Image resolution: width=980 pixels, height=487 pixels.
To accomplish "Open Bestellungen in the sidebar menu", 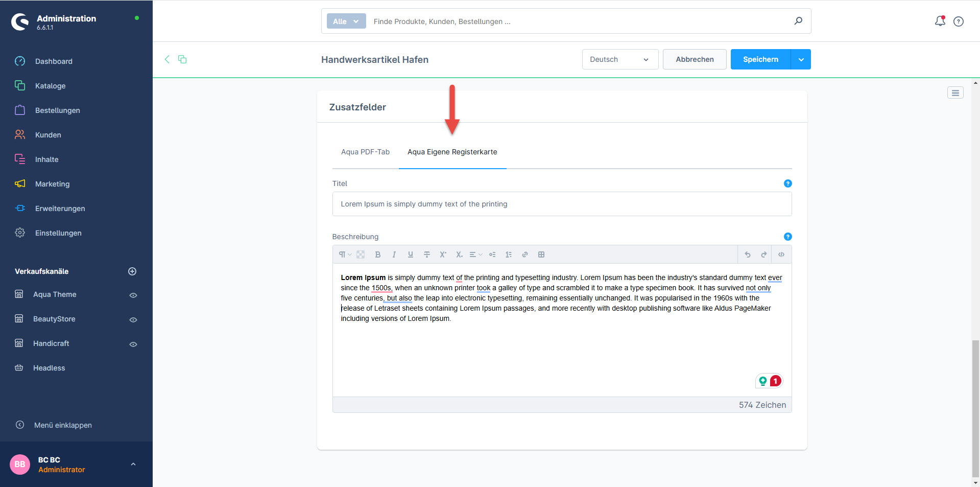I will tap(57, 110).
